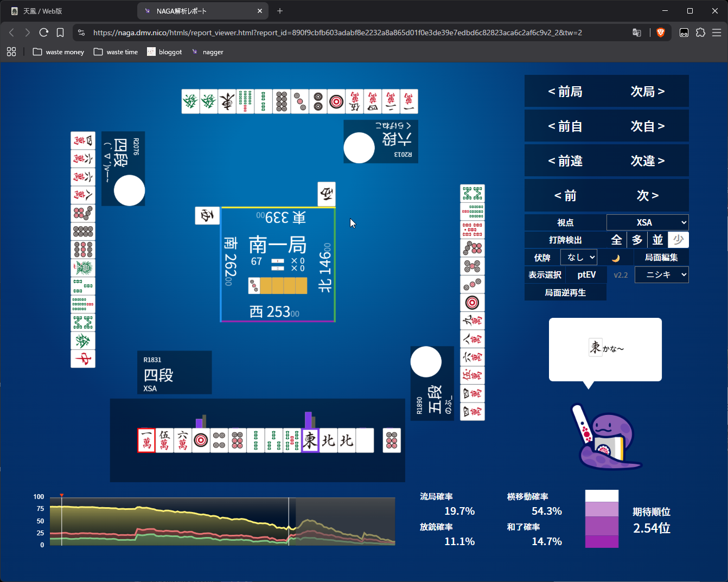The height and width of the screenshot is (582, 728).
Task: Toggle the ptEV display button
Action: [586, 274]
